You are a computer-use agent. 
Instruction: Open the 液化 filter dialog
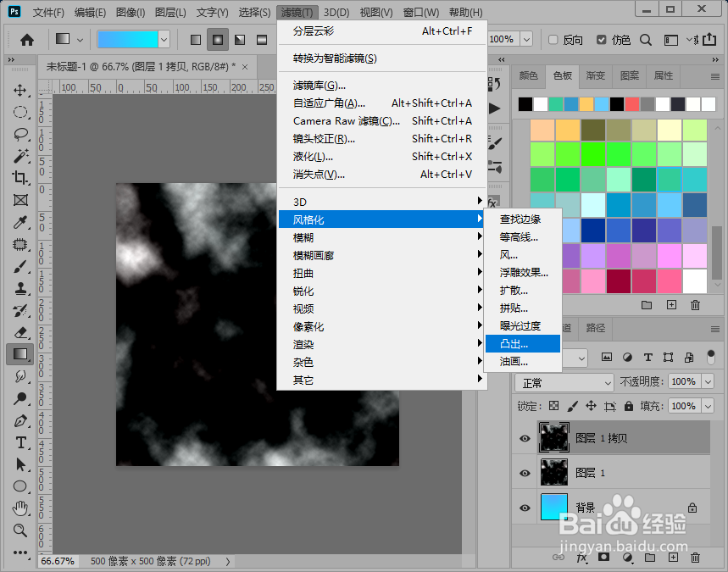tap(339, 156)
